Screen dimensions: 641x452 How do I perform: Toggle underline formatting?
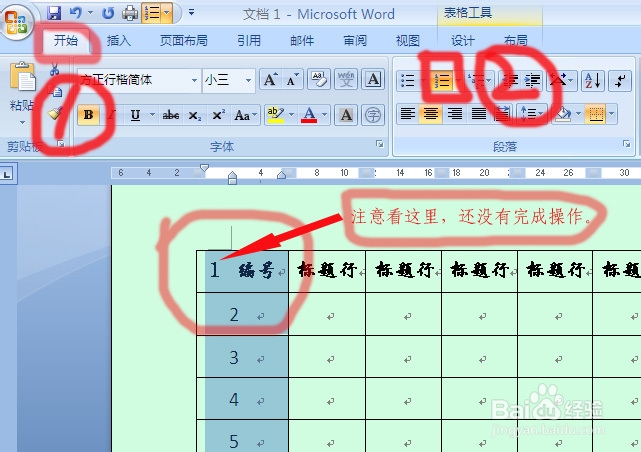pos(135,115)
